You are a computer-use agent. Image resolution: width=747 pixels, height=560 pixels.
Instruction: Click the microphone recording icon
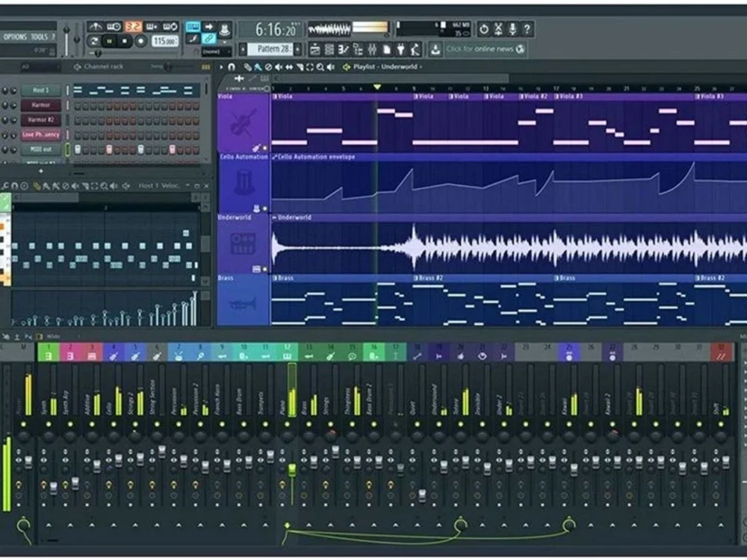[512, 29]
